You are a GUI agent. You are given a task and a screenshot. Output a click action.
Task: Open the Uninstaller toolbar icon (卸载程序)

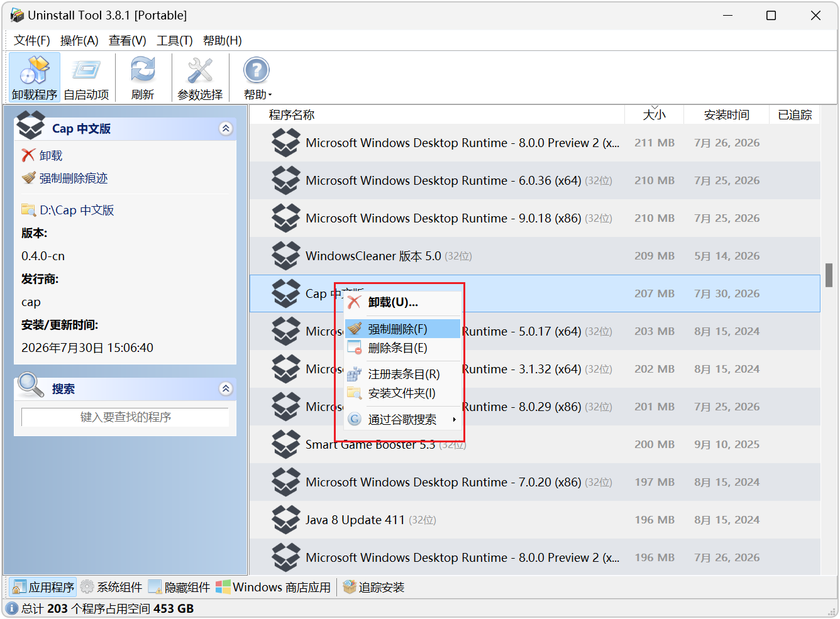click(35, 77)
